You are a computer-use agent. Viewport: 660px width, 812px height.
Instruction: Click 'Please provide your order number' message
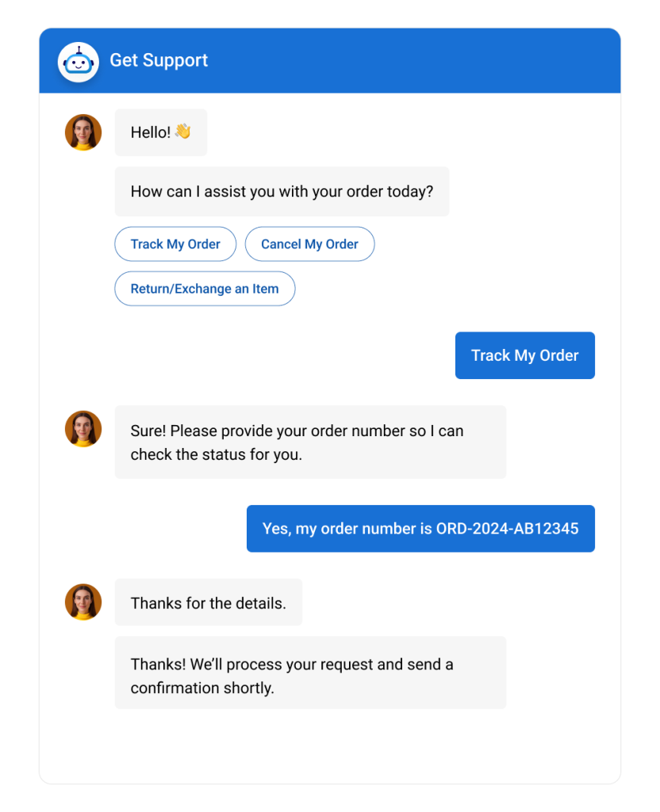(x=310, y=442)
